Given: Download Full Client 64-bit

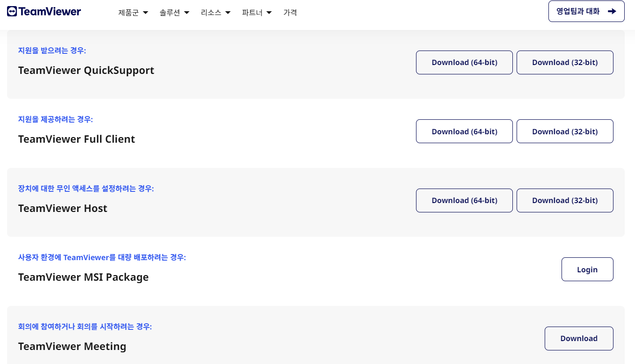Looking at the screenshot, I should pos(464,131).
